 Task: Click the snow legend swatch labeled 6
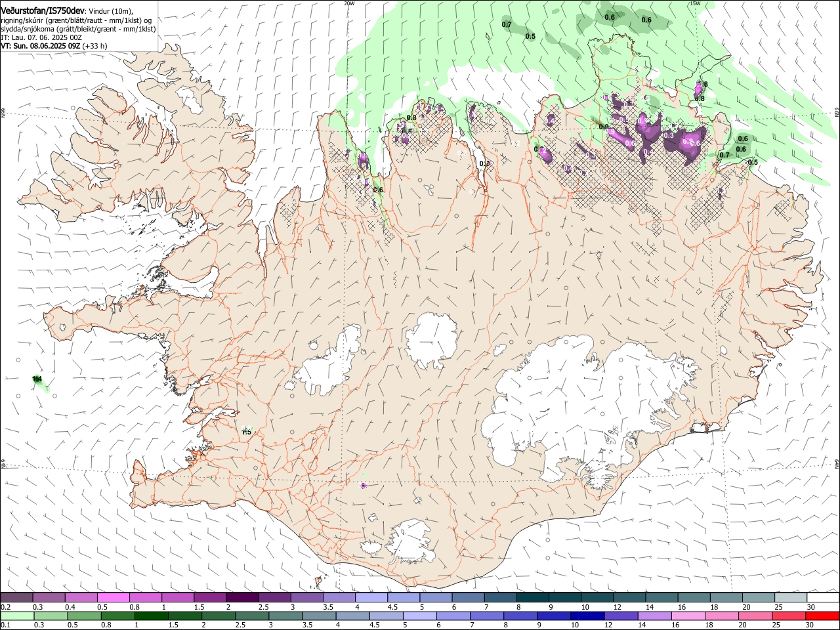point(469,598)
